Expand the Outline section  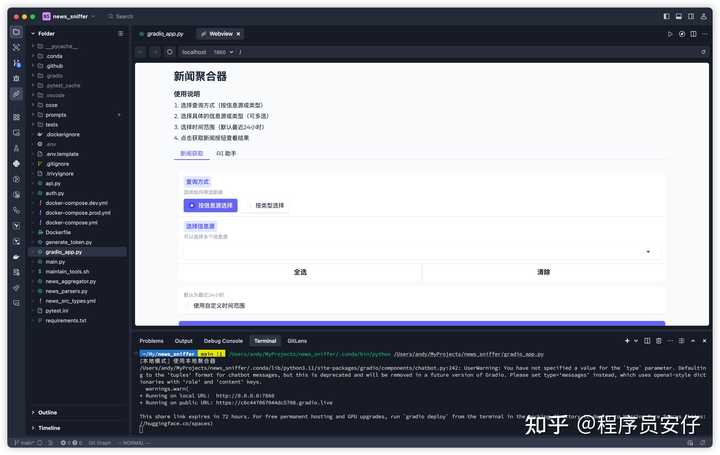pyautogui.click(x=47, y=412)
